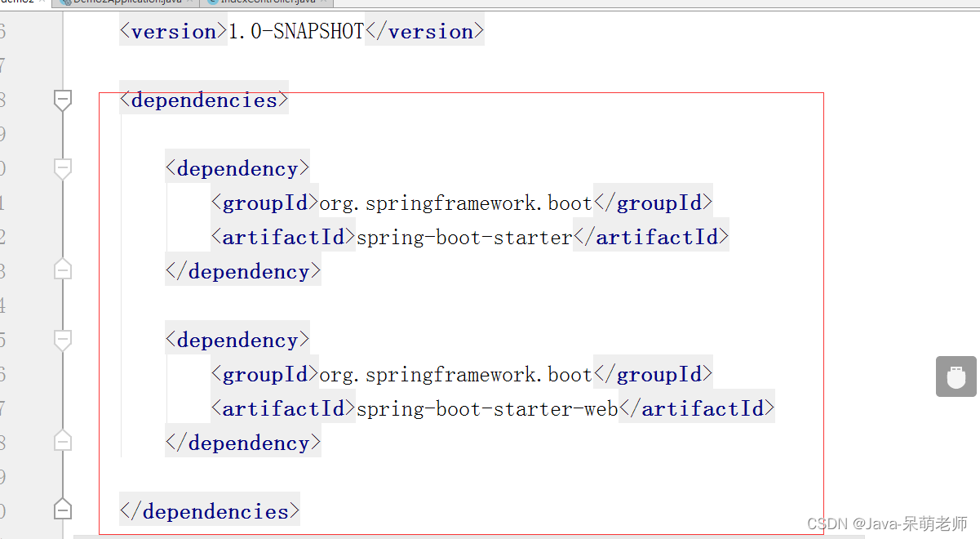Click fold end marker at closing dependencies tag

point(63,510)
